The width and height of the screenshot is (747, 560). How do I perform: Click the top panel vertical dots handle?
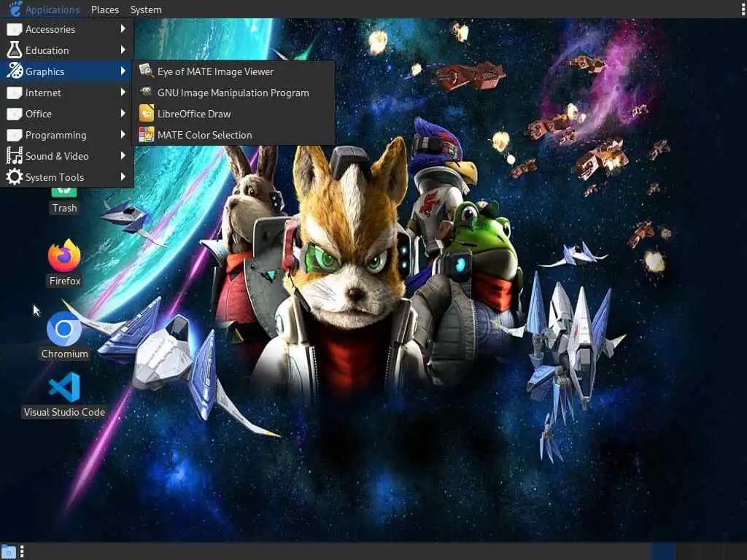743,9
